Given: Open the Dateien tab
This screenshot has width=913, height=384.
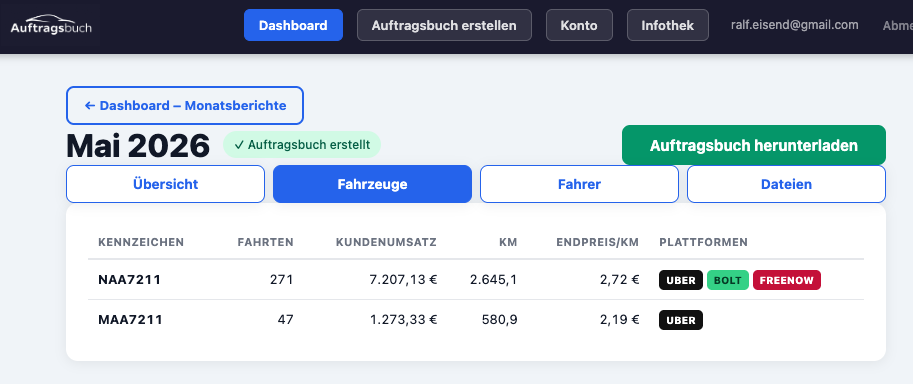Looking at the screenshot, I should click(786, 184).
